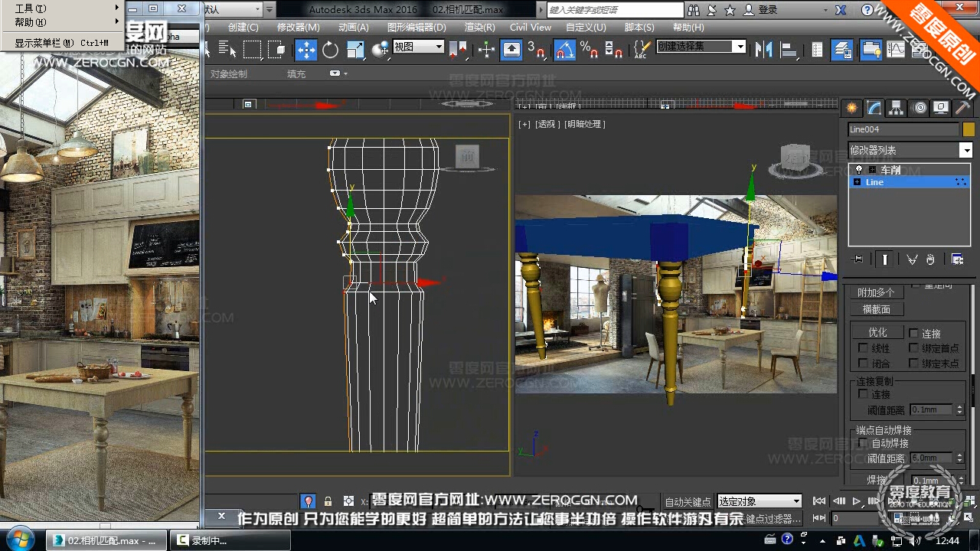Open Edit Named Selection Sets

click(x=642, y=51)
